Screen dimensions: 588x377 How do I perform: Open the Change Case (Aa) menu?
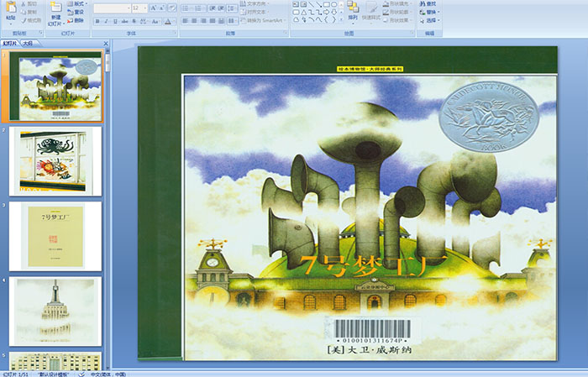[155, 21]
